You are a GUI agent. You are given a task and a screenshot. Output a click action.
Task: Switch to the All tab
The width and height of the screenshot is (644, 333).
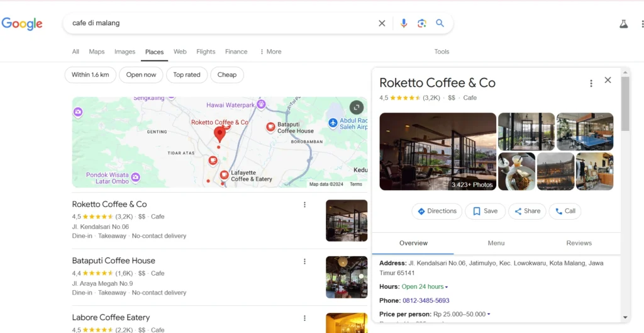coord(75,52)
